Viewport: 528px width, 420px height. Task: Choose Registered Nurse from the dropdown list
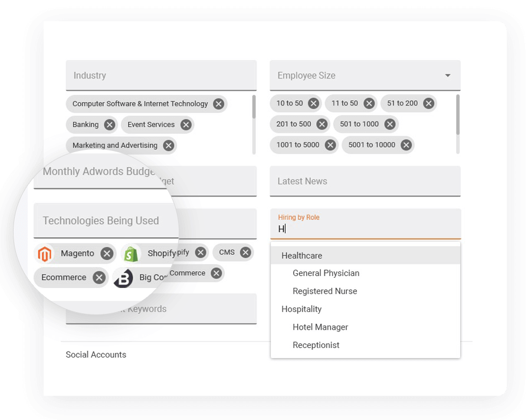click(x=324, y=291)
